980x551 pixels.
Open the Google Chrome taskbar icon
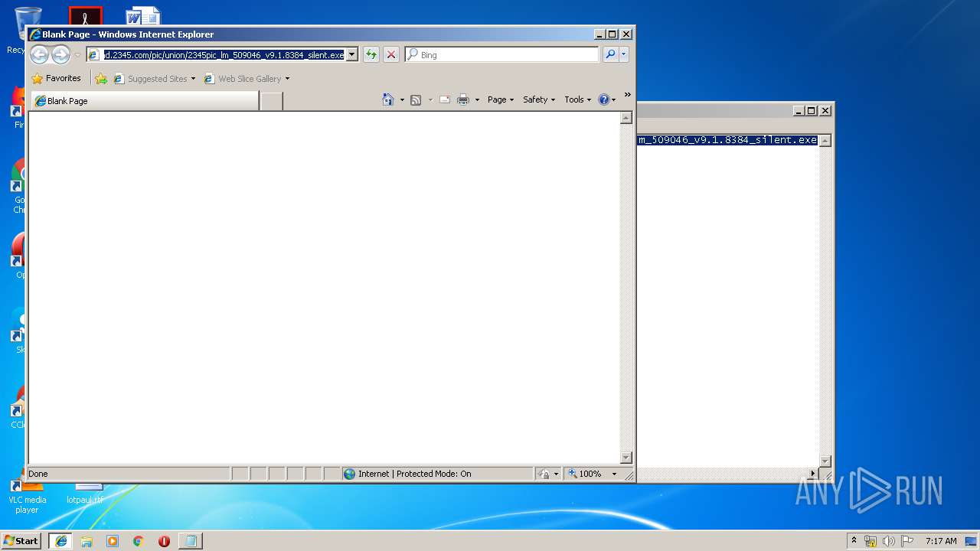coord(138,541)
